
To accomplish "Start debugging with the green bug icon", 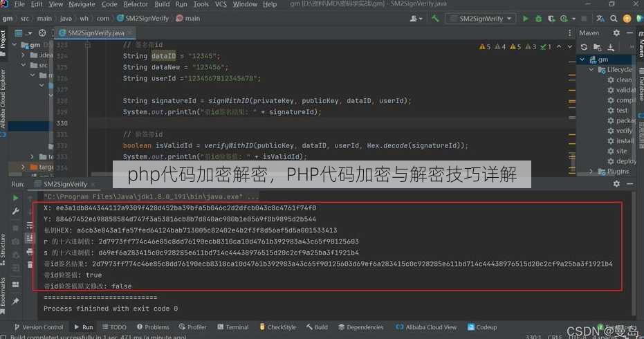I will tap(538, 19).
